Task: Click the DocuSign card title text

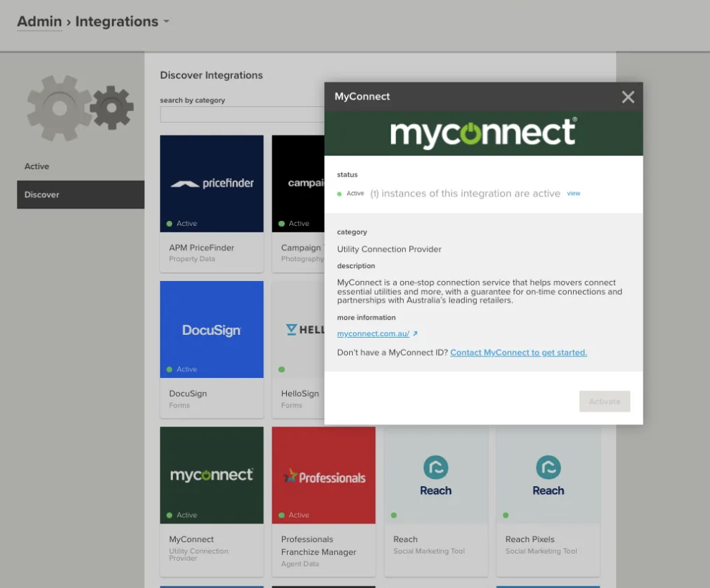Action: (188, 394)
